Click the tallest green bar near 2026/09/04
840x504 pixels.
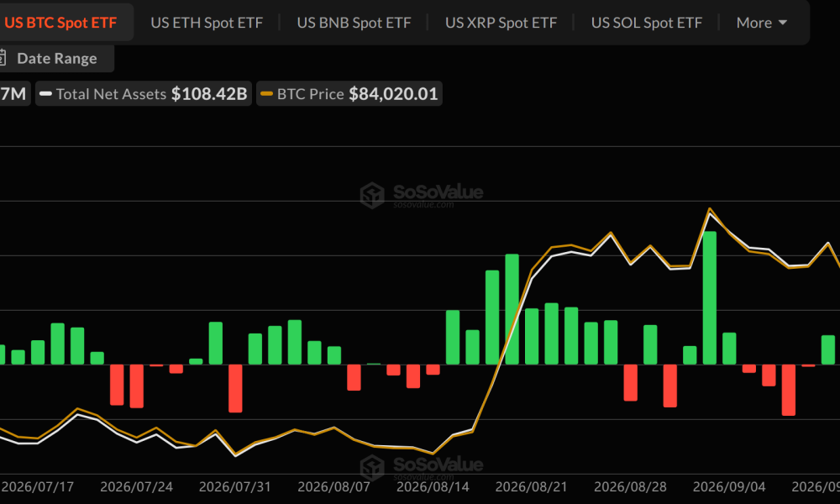[x=710, y=298]
